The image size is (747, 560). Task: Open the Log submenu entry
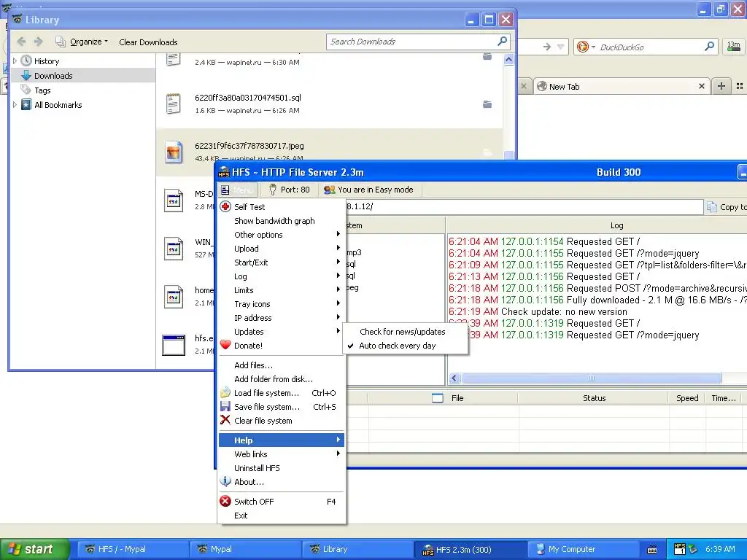(282, 276)
